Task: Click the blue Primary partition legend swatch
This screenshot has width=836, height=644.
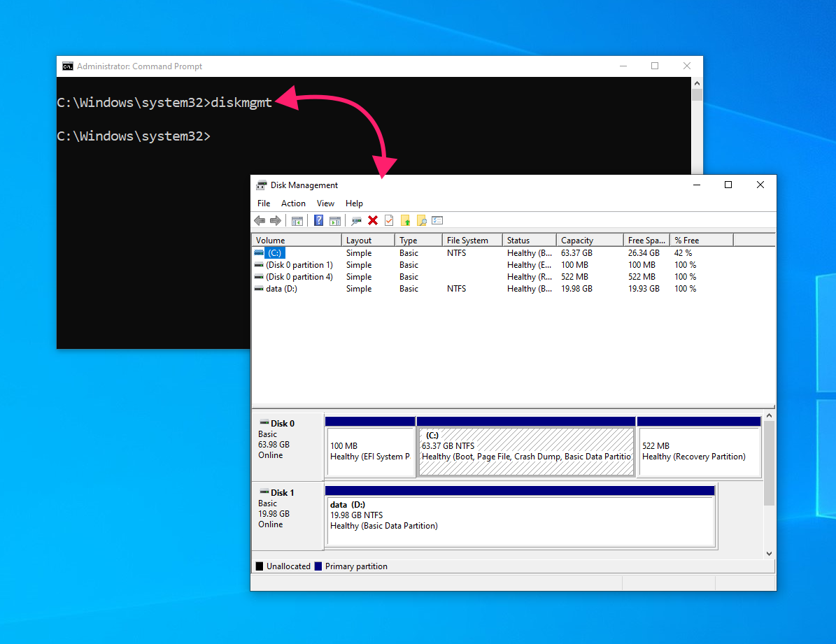Action: coord(318,566)
